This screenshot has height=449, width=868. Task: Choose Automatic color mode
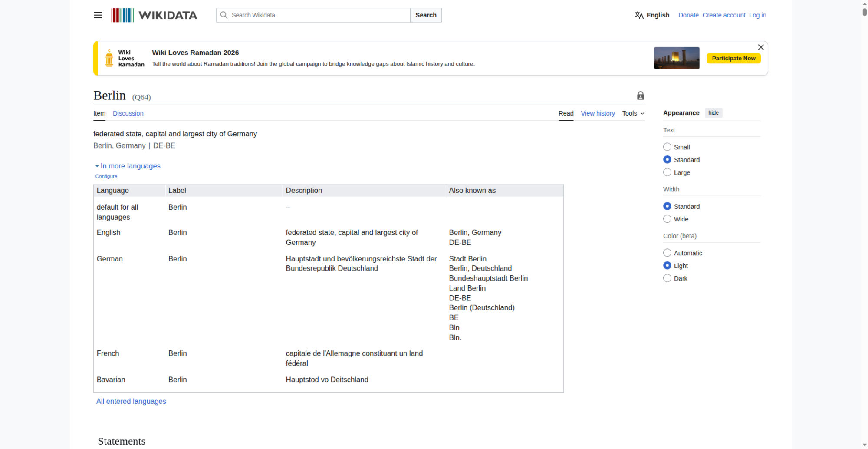coord(667,253)
